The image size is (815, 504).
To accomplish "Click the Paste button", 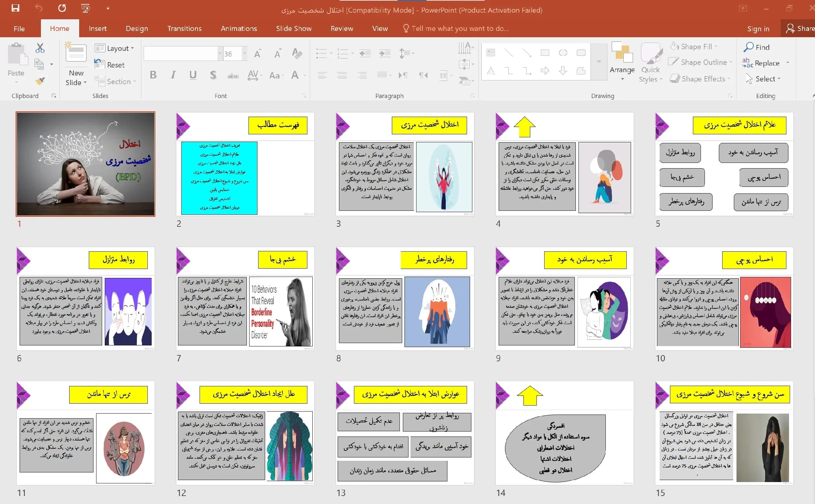I will pos(17,60).
